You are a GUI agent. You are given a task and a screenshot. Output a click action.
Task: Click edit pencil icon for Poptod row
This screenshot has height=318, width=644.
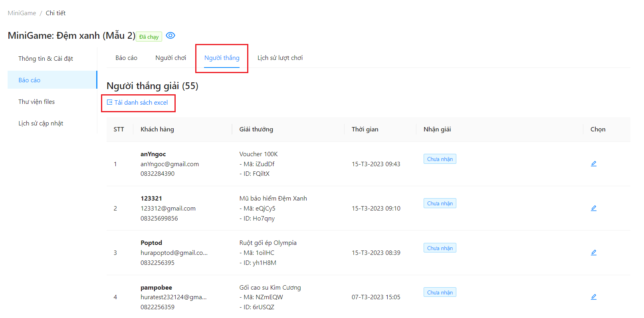click(x=594, y=252)
